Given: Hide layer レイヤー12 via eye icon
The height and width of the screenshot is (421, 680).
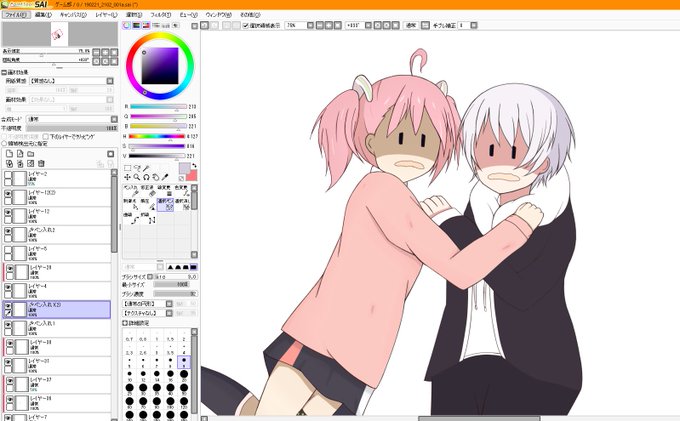Looking at the screenshot, I should click(8, 212).
